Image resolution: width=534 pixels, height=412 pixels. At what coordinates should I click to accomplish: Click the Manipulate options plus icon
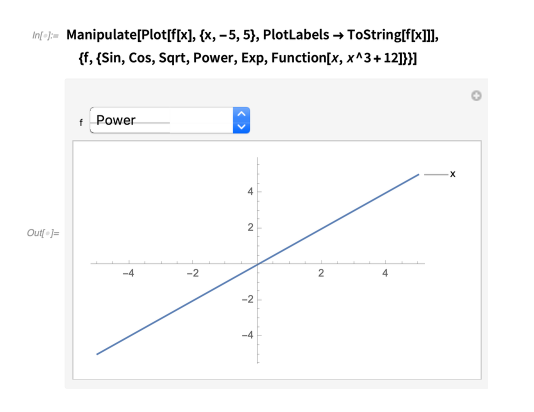tap(476, 96)
